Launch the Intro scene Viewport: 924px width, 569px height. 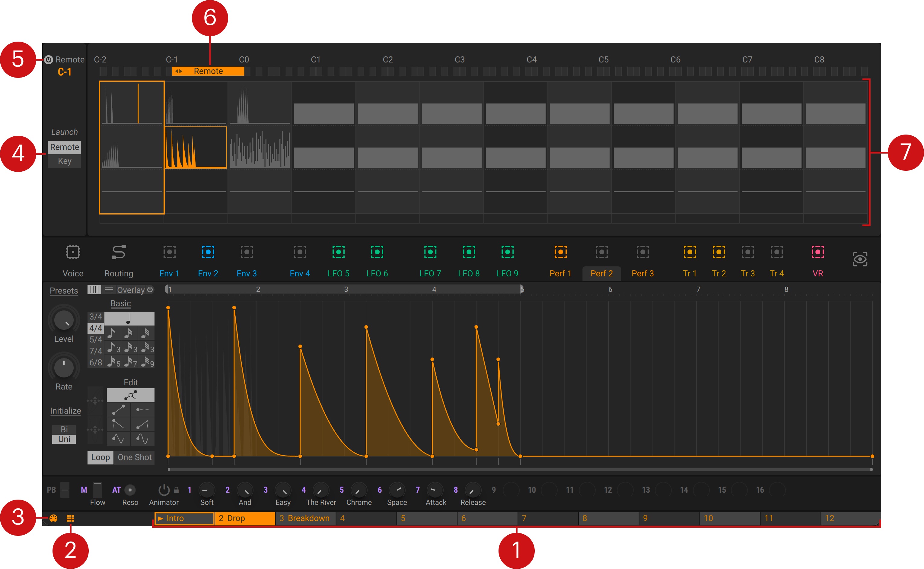coord(184,518)
